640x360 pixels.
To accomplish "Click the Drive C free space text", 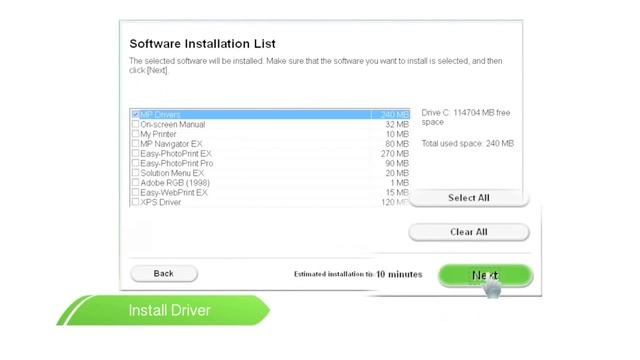I will [x=466, y=117].
